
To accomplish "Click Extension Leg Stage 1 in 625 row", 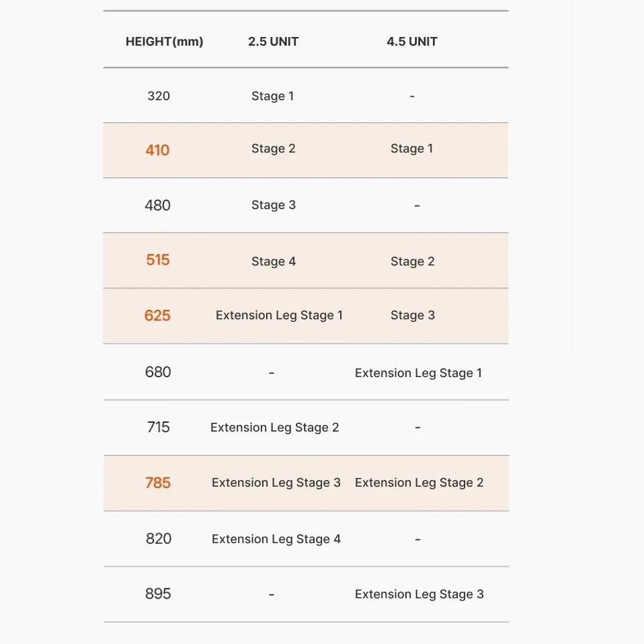I will [x=279, y=316].
